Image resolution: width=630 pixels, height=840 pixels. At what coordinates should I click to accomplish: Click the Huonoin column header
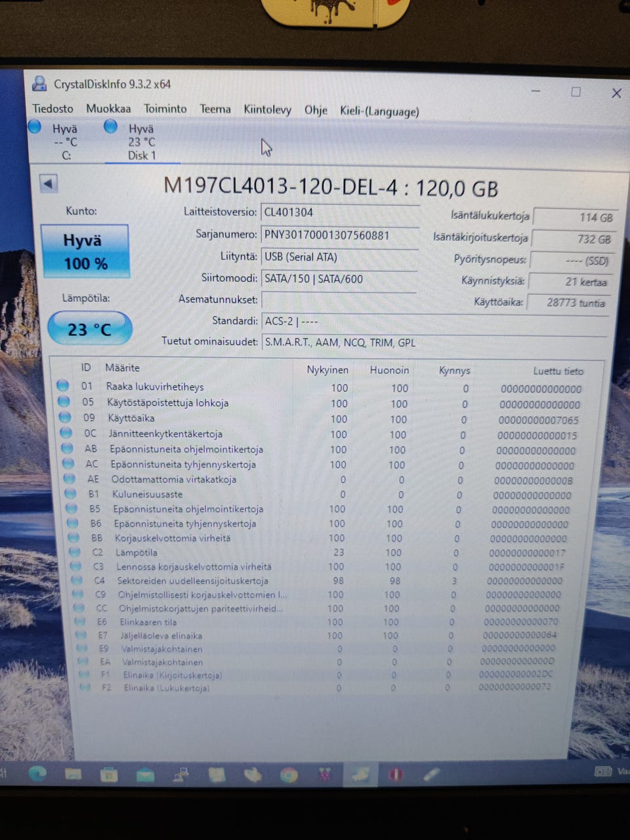click(389, 370)
